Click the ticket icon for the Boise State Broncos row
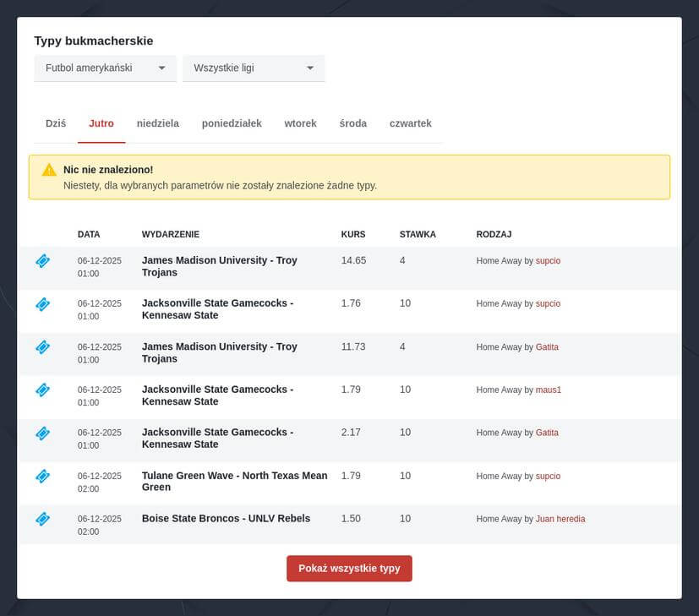The image size is (699, 616). [x=43, y=519]
